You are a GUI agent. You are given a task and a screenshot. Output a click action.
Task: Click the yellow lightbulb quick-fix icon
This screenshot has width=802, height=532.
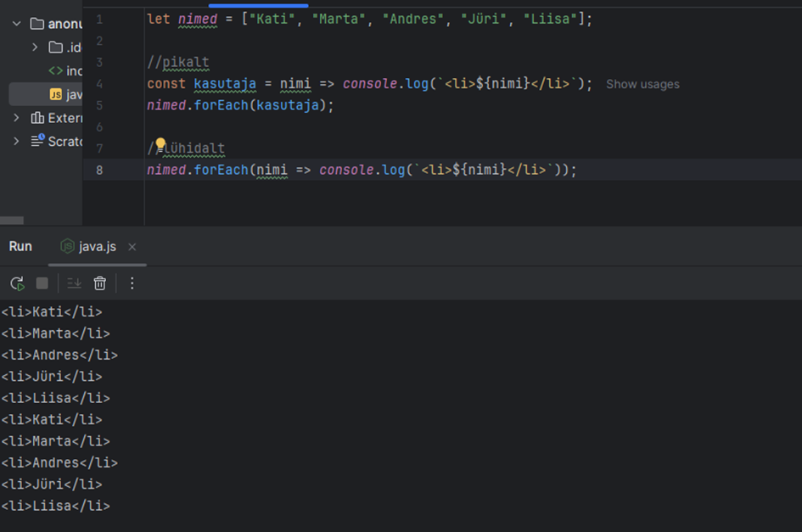(160, 146)
